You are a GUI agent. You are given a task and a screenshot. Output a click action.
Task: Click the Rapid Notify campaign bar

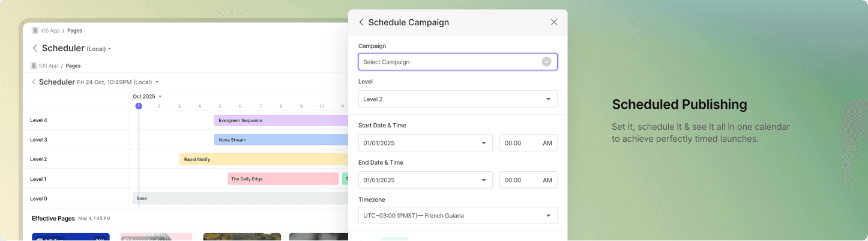tap(264, 159)
